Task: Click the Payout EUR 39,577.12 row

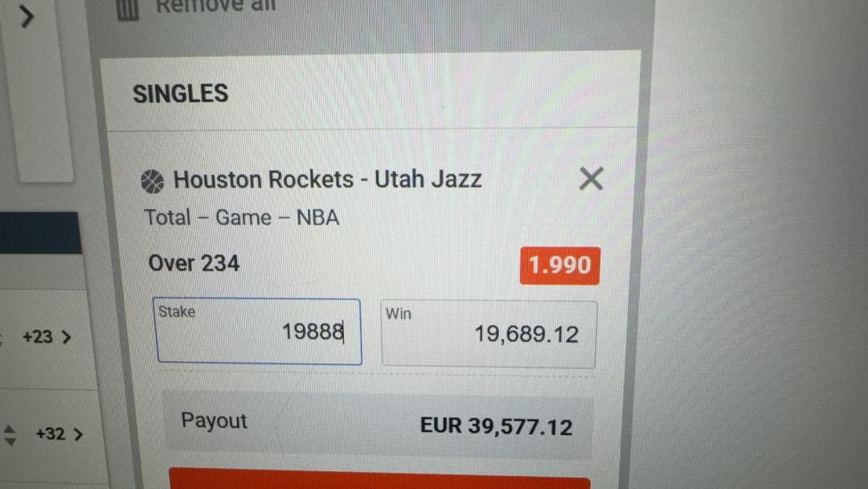Action: point(378,425)
